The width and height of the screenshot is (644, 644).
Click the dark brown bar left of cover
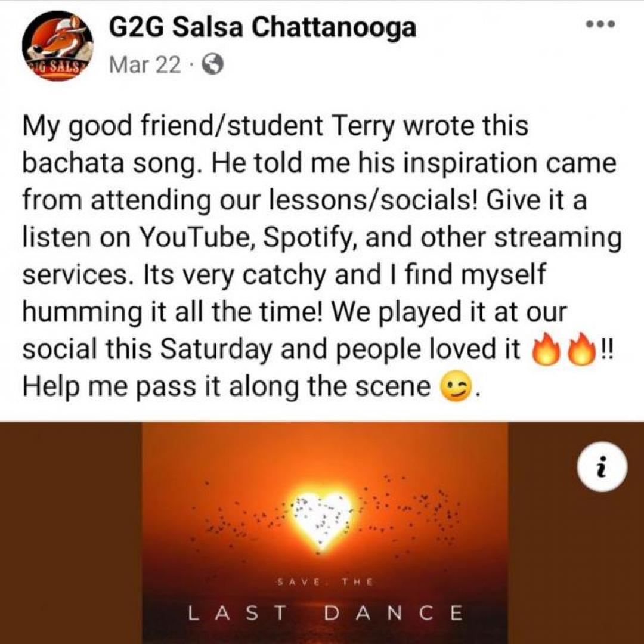point(70,532)
